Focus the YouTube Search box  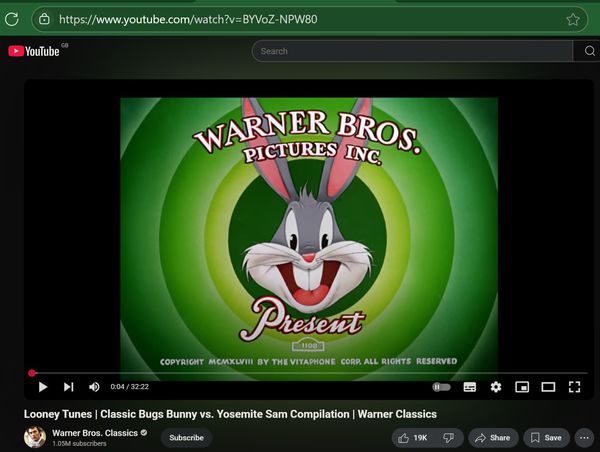click(412, 51)
